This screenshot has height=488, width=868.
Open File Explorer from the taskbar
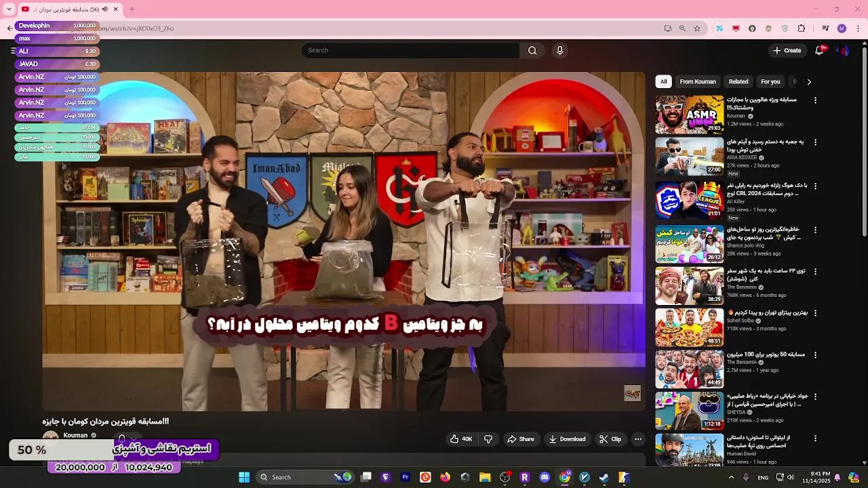point(485,477)
